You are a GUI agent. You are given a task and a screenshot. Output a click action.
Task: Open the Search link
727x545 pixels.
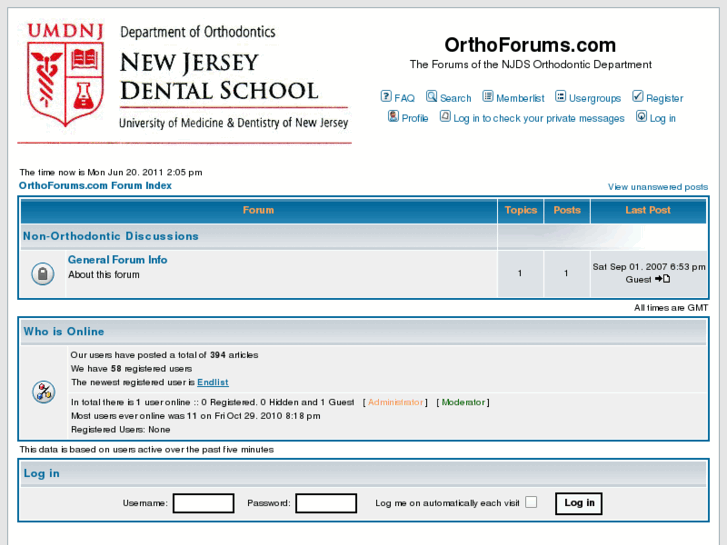[x=455, y=98]
